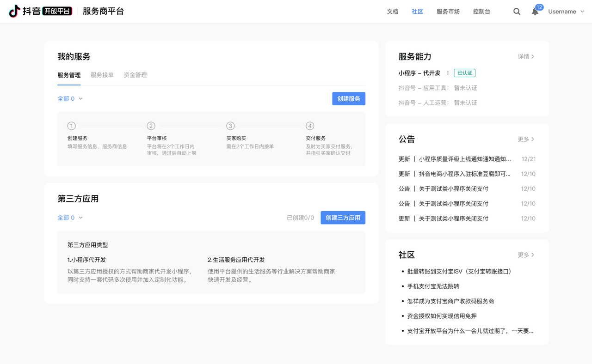Switch to the 资金管理 tab
The height and width of the screenshot is (364, 592).
[x=135, y=75]
